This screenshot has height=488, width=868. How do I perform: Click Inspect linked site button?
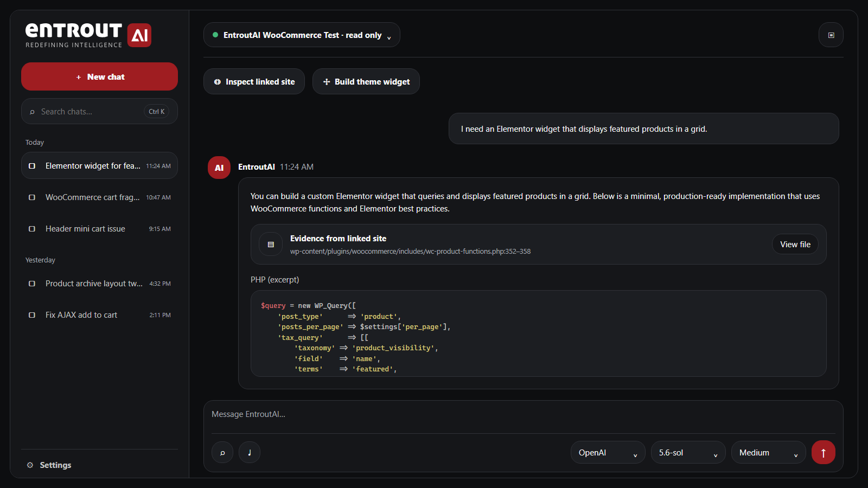(x=254, y=81)
